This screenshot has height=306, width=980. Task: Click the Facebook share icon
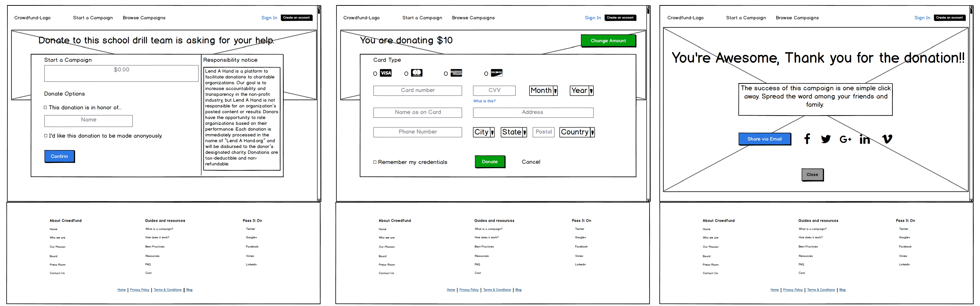[806, 139]
